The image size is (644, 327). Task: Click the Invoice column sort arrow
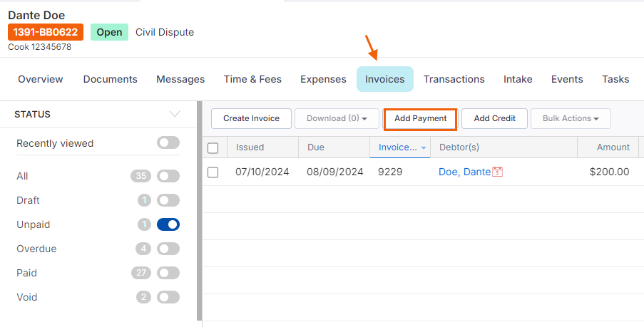(x=424, y=147)
